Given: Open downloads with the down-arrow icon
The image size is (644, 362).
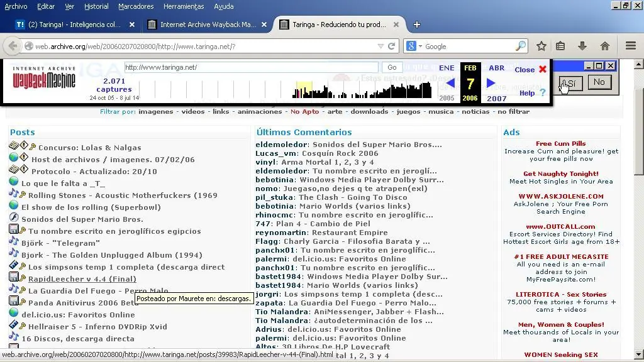Looking at the screenshot, I should click(582, 46).
